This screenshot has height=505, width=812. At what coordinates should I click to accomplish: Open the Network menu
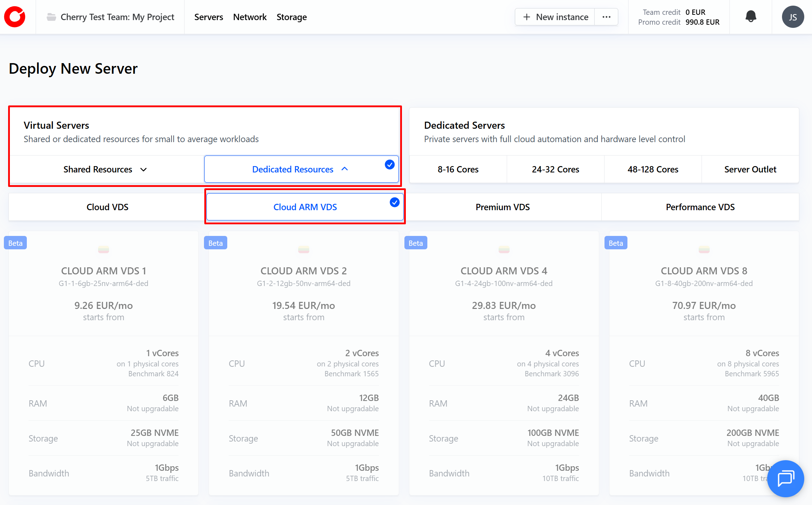249,17
